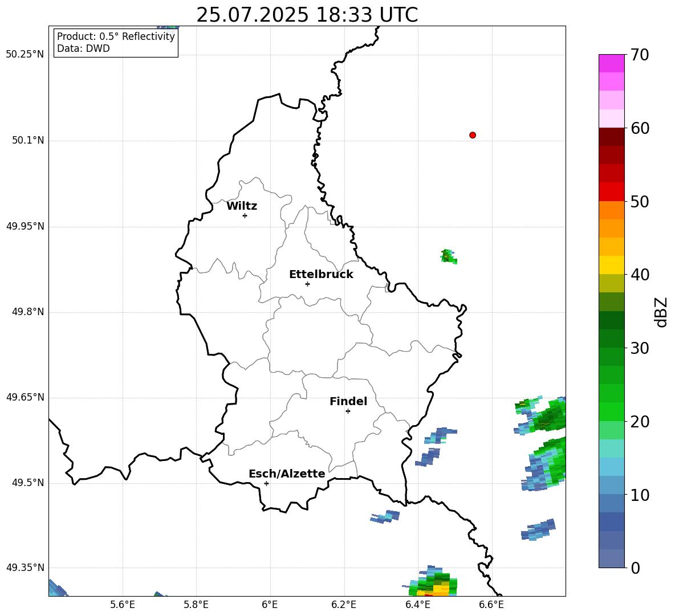This screenshot has height=616, width=675.
Task: Click the 0 tick label on colorbar
Action: 636,568
